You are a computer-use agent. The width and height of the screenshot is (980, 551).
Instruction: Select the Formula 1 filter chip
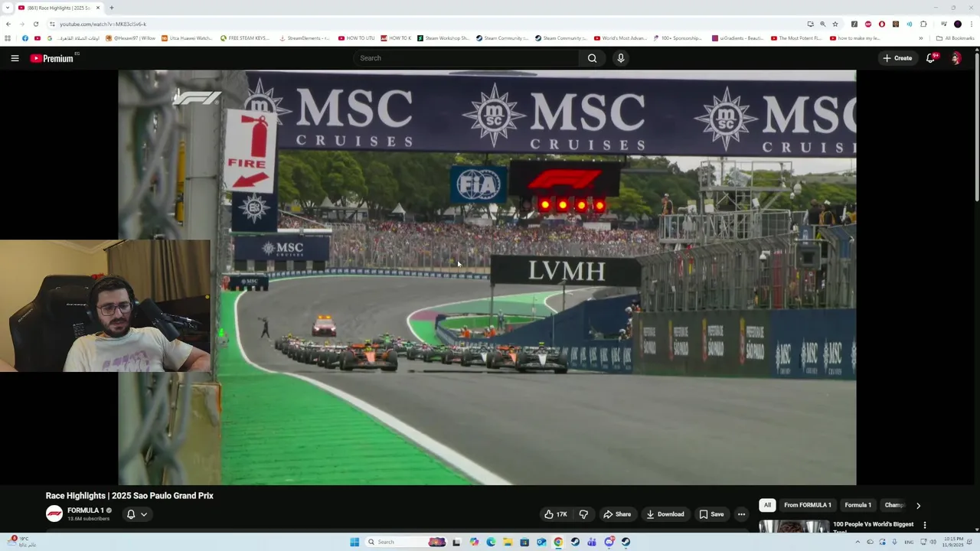click(x=857, y=505)
